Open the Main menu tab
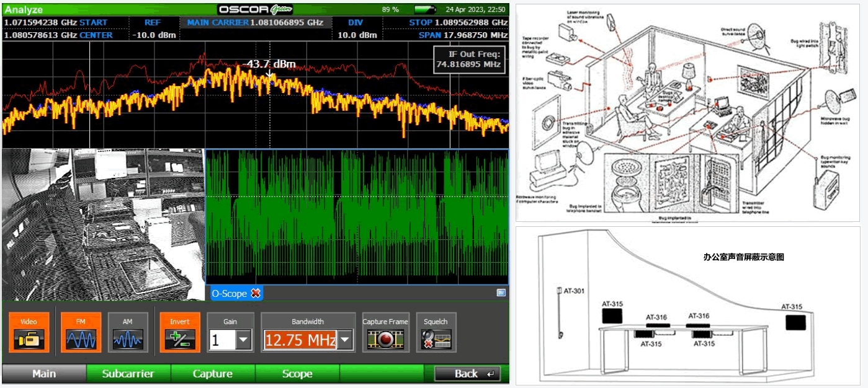The image size is (868, 388). (44, 374)
